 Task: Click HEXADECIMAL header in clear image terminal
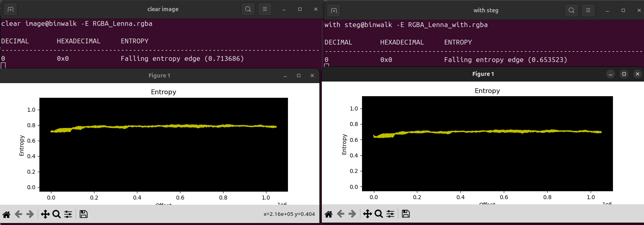(79, 41)
